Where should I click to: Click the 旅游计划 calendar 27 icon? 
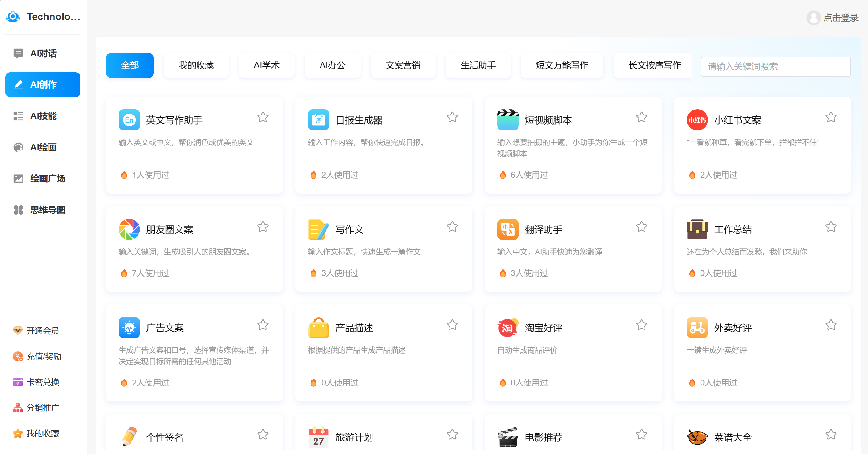coord(318,437)
